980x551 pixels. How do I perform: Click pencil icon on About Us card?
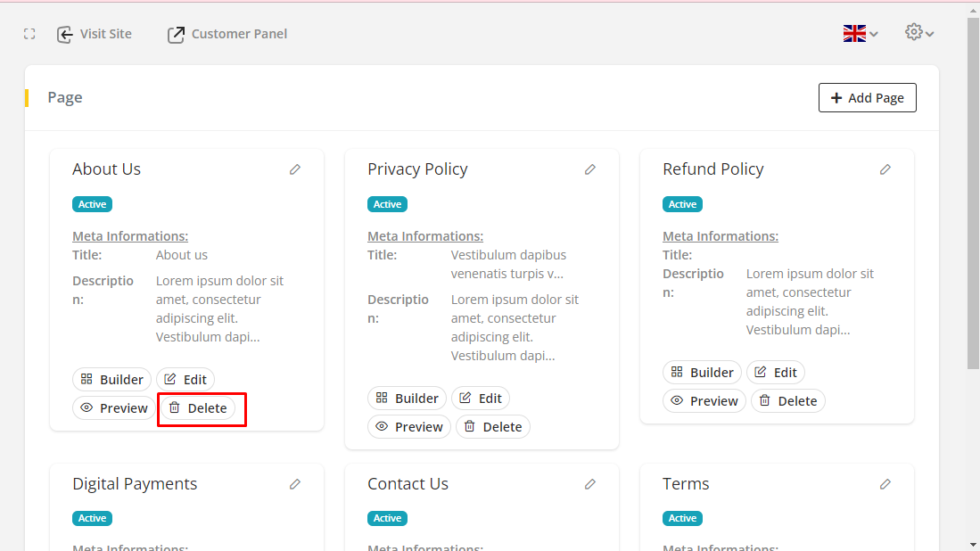tap(295, 169)
